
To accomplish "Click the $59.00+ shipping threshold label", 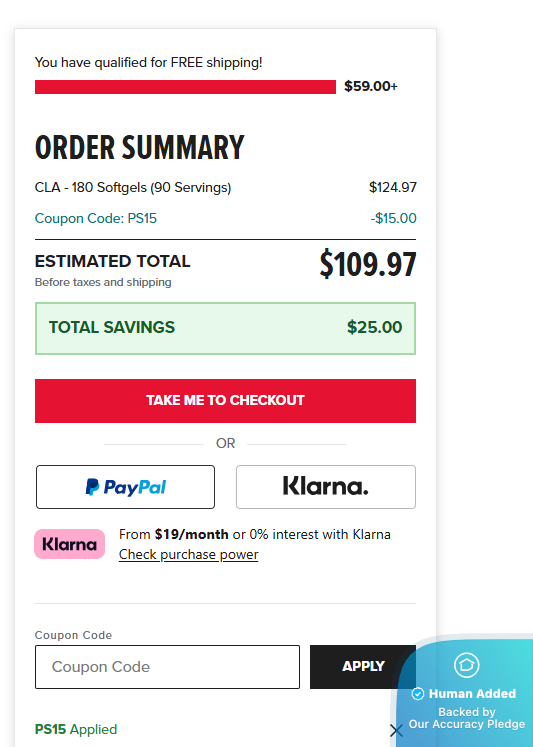I will [x=371, y=86].
